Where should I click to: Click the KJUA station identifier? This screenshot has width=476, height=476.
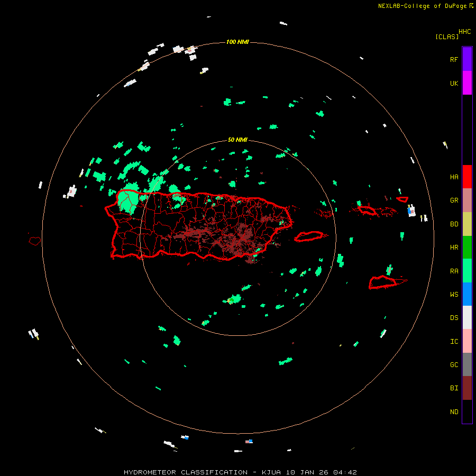click(x=271, y=472)
